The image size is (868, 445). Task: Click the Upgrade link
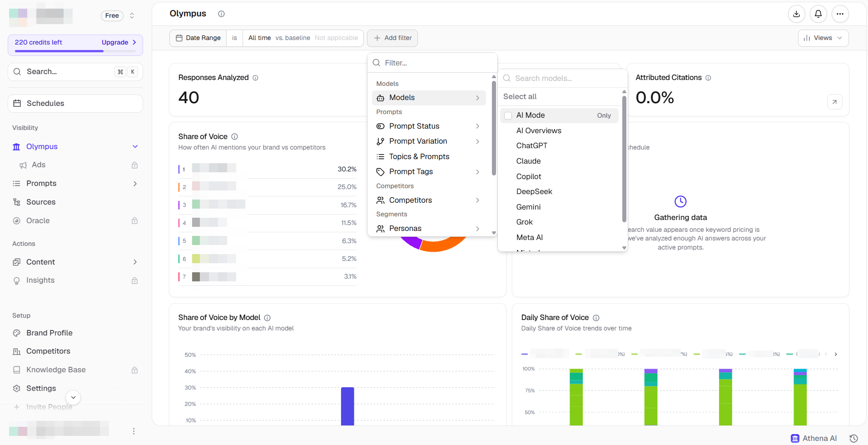pyautogui.click(x=119, y=42)
